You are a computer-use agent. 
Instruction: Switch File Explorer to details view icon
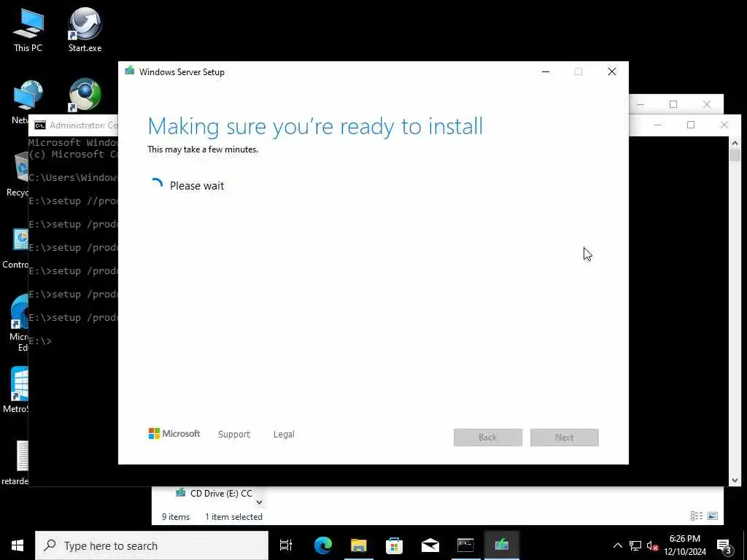697,516
